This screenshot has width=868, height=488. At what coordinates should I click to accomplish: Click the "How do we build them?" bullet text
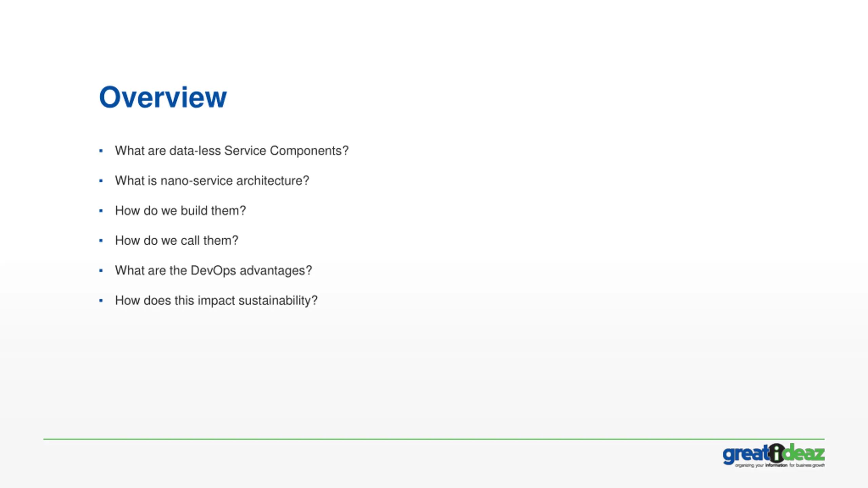[x=180, y=211]
